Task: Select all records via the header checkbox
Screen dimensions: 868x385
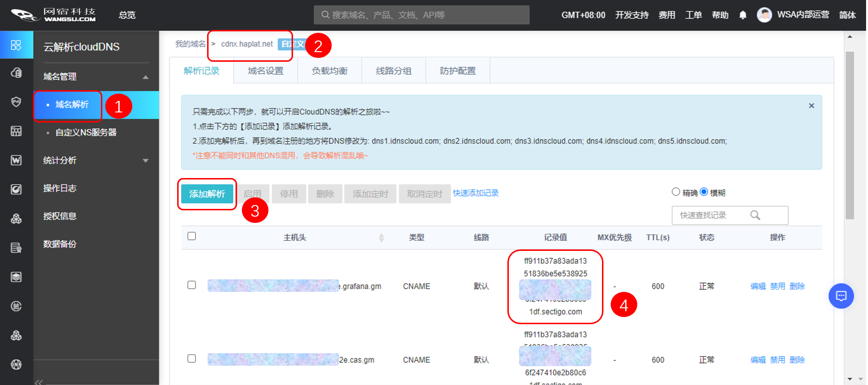Action: [192, 236]
